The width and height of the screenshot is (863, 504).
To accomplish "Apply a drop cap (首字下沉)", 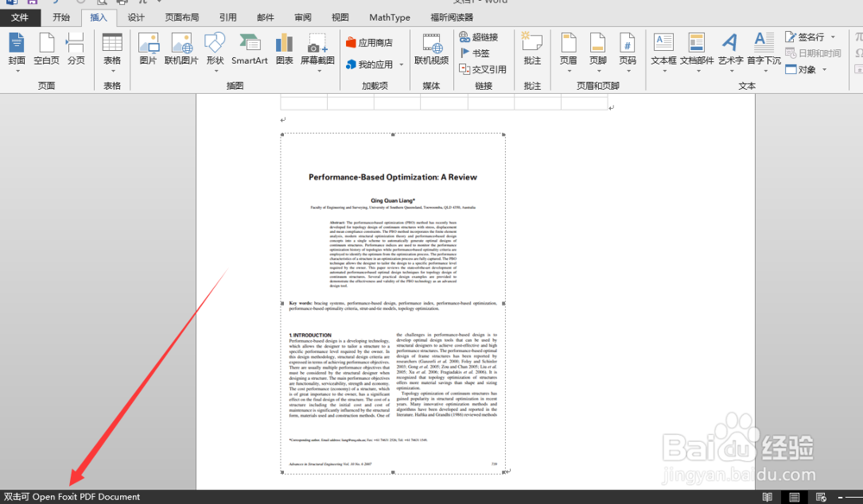I will coord(764,52).
